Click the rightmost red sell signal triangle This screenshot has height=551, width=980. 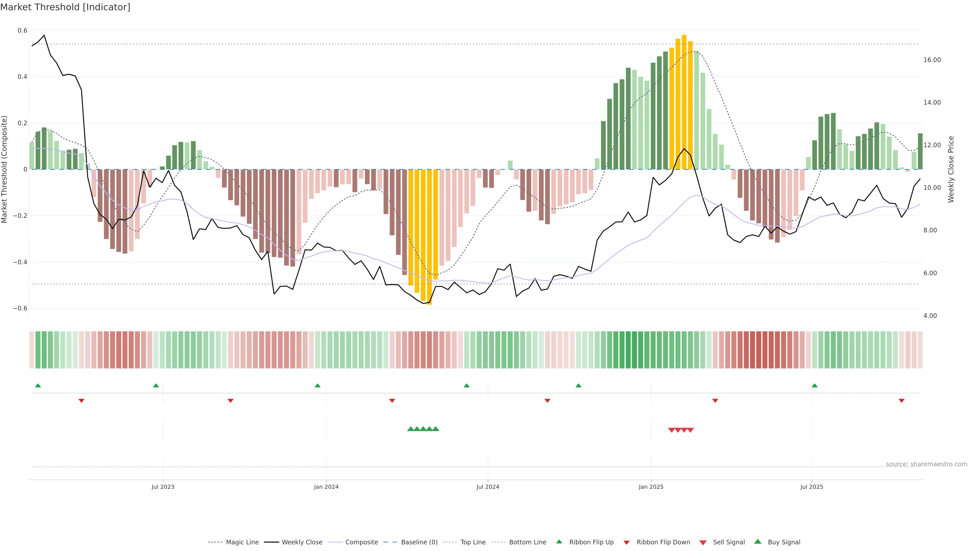691,430
